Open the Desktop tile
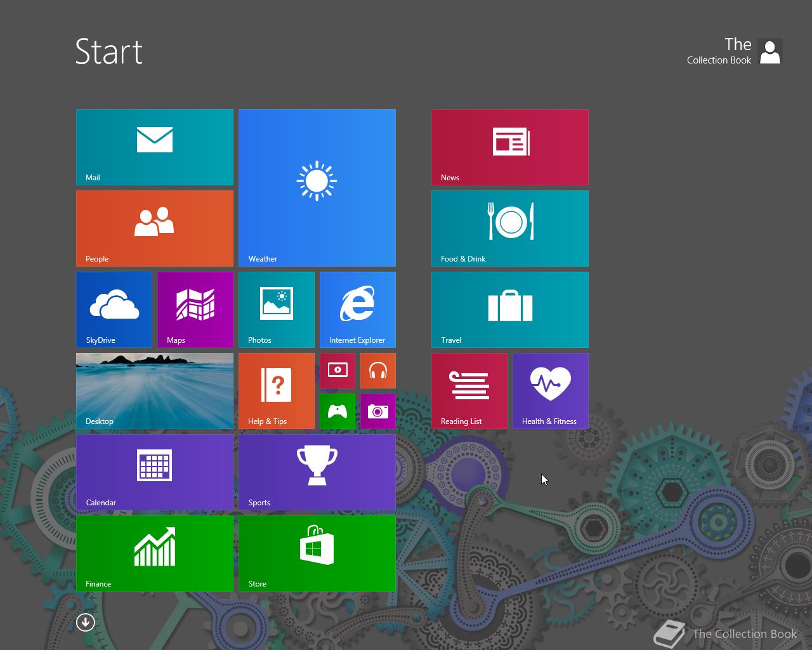The width and height of the screenshot is (812, 650). point(155,391)
